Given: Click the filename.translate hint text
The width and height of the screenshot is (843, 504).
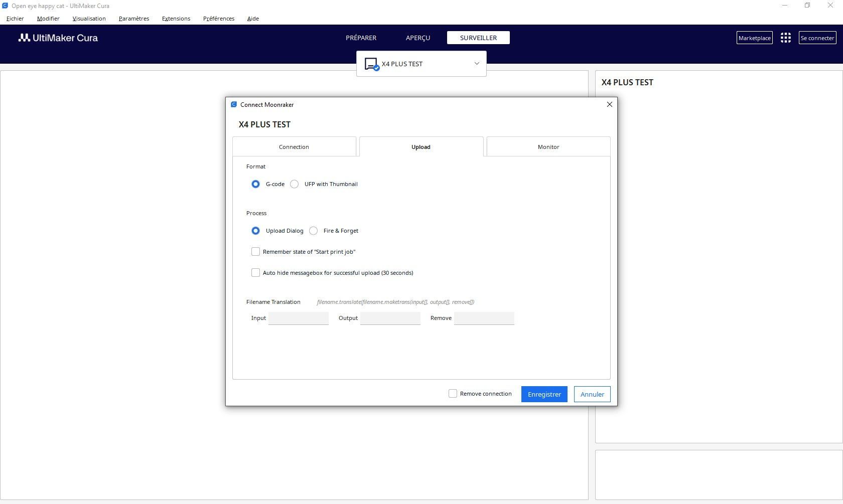Looking at the screenshot, I should click(395, 302).
